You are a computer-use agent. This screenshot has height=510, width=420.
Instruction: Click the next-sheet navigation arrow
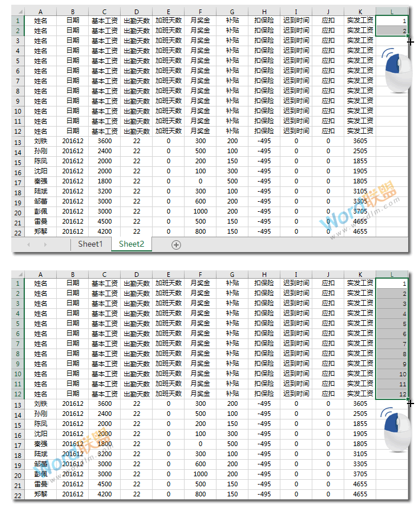pos(45,244)
